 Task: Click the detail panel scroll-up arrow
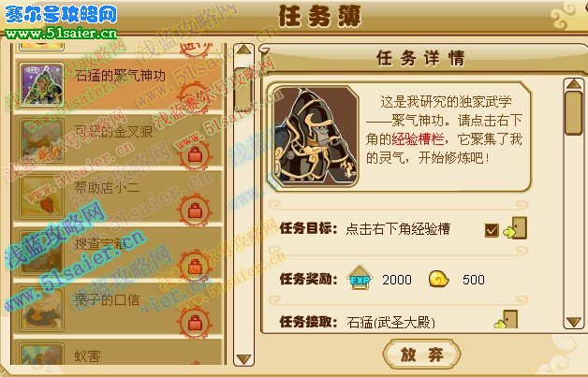tap(574, 83)
